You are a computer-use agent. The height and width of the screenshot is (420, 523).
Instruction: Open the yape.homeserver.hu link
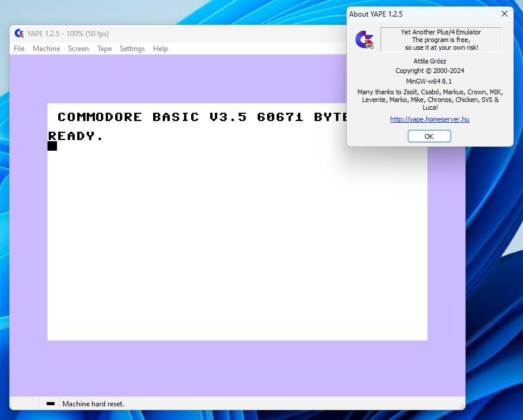click(429, 119)
